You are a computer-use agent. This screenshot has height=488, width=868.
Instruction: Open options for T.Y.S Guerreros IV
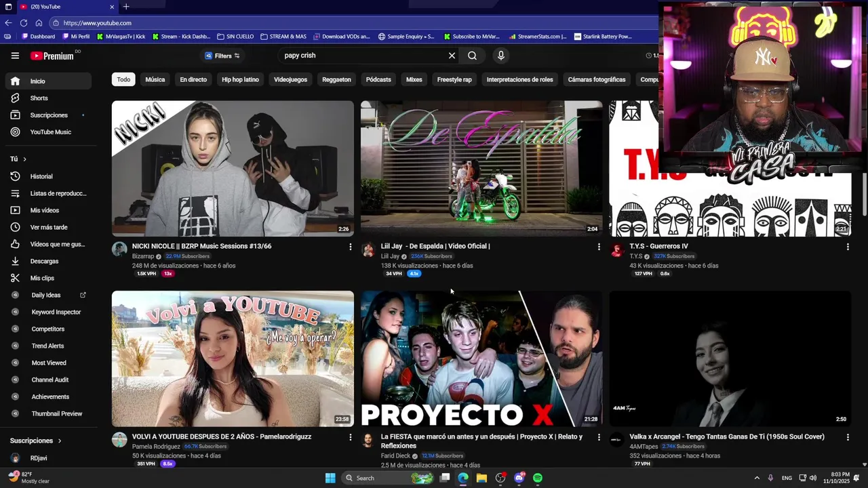pyautogui.click(x=848, y=247)
